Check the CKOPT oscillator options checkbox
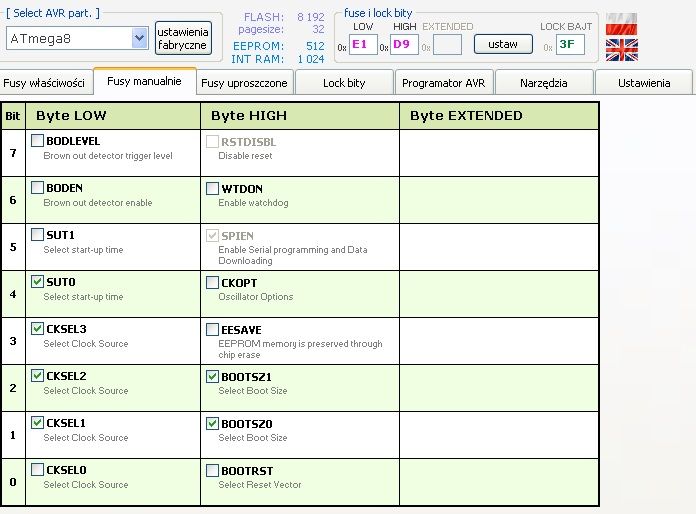 [x=212, y=283]
